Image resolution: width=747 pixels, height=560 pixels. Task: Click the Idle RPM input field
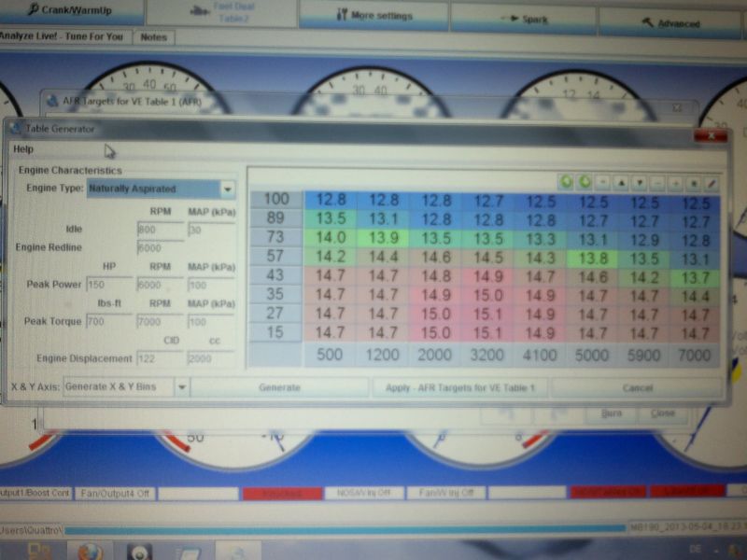click(160, 229)
